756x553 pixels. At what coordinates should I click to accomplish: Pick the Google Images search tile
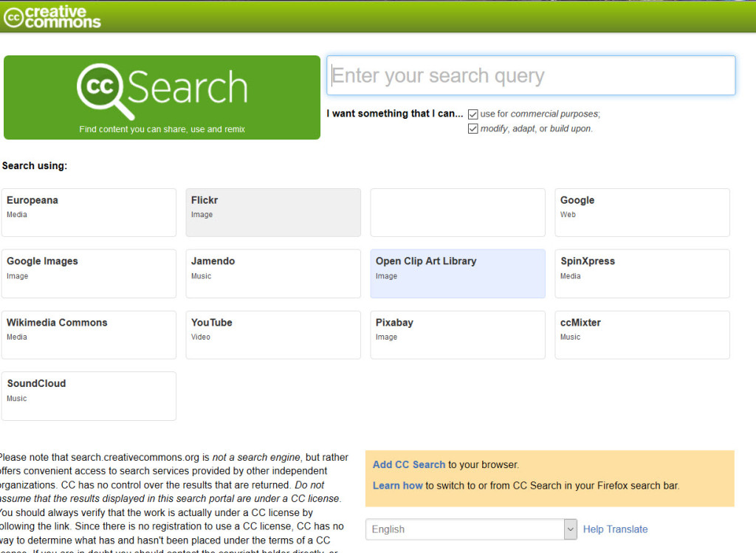coord(89,273)
